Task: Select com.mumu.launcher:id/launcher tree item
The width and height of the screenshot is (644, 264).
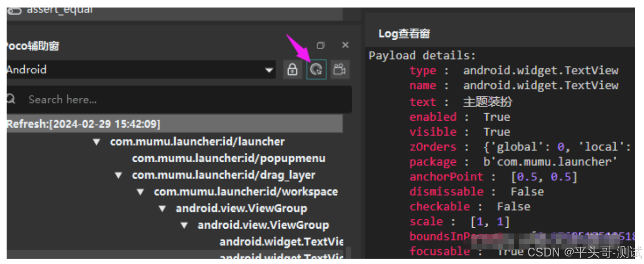Action: click(x=197, y=142)
